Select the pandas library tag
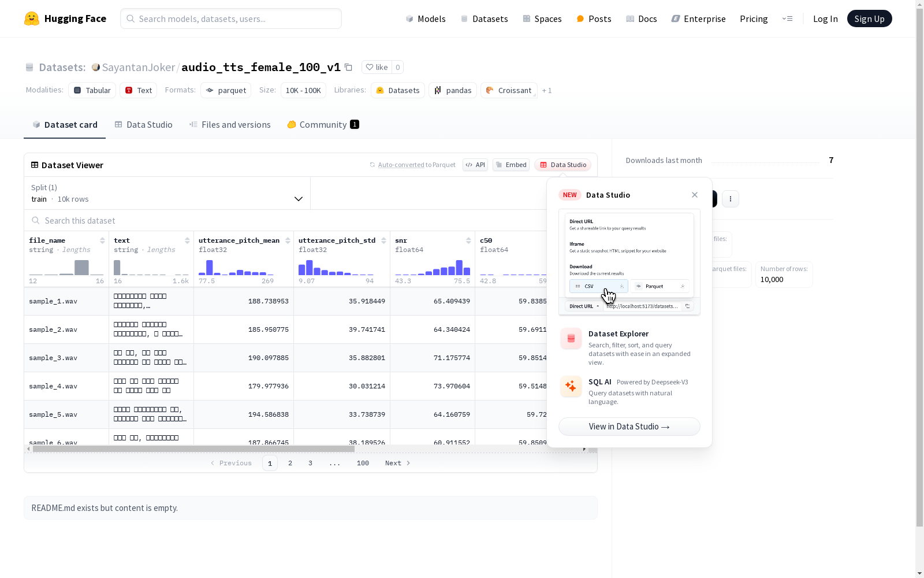924x578 pixels. point(453,90)
